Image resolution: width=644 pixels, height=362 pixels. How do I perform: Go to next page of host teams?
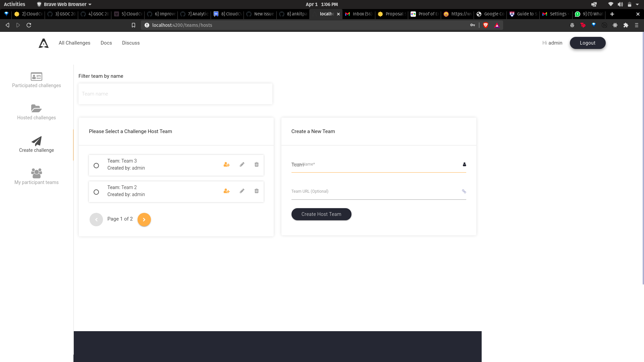pyautogui.click(x=144, y=220)
